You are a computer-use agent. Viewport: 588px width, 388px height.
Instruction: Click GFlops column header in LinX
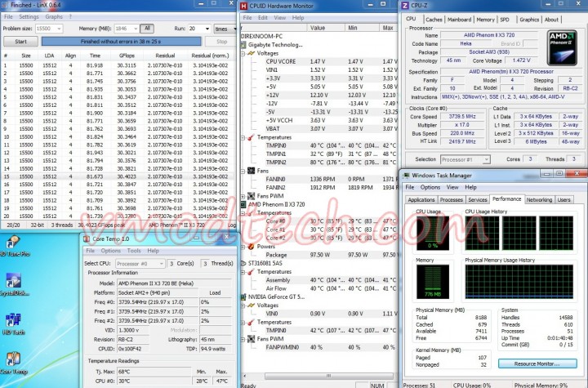pos(127,56)
